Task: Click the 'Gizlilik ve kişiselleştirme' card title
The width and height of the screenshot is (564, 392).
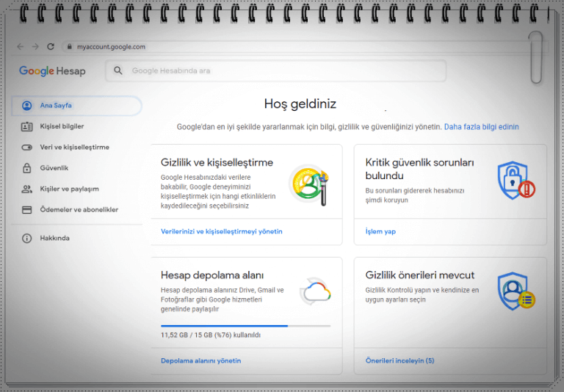Action: 217,162
